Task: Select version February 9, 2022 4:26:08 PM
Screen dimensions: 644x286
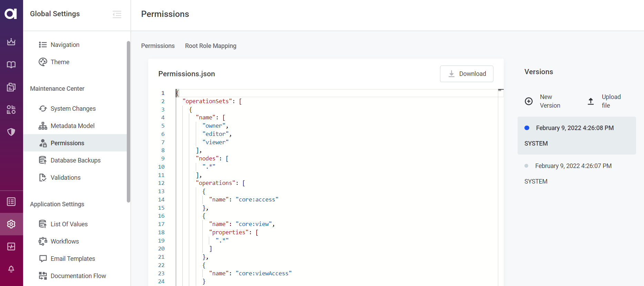Action: [577, 136]
